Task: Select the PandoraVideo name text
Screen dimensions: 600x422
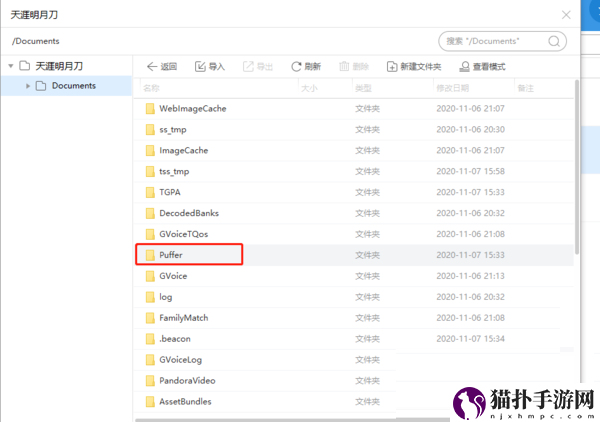Action: [187, 381]
